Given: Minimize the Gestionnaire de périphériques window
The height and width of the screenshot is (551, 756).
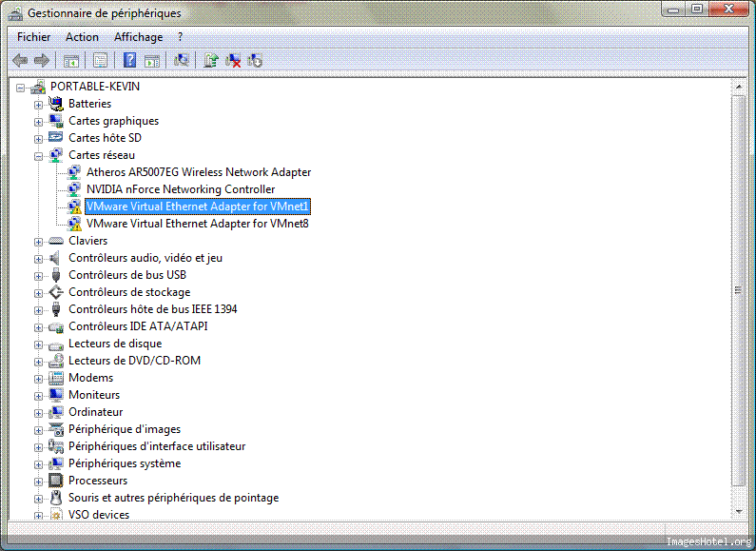Looking at the screenshot, I should point(674,10).
